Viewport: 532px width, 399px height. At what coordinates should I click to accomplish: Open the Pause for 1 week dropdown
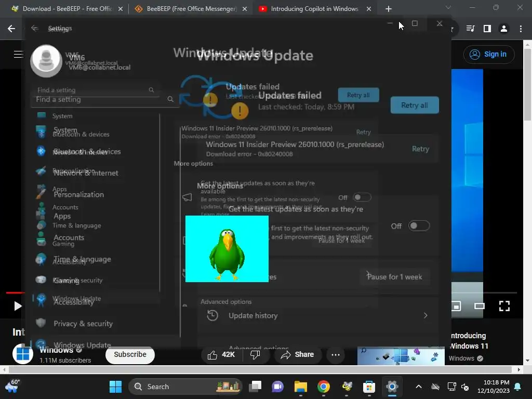(x=395, y=277)
